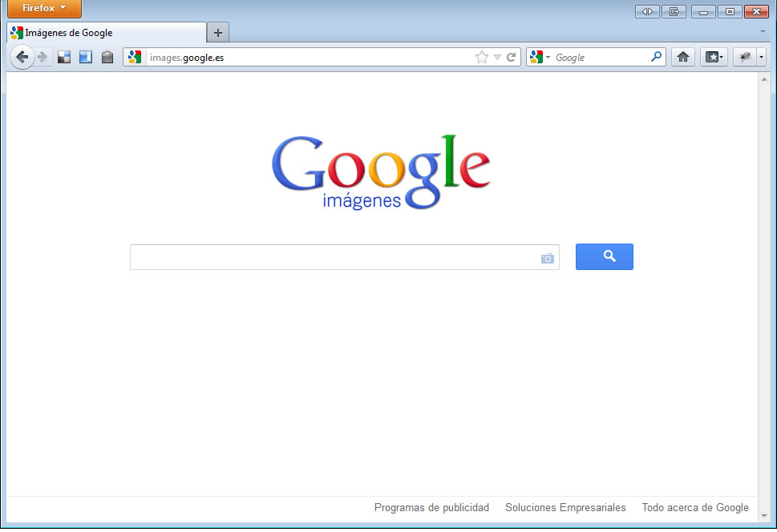The height and width of the screenshot is (532, 777).
Task: Open the Firefox application menu
Action: click(x=44, y=9)
